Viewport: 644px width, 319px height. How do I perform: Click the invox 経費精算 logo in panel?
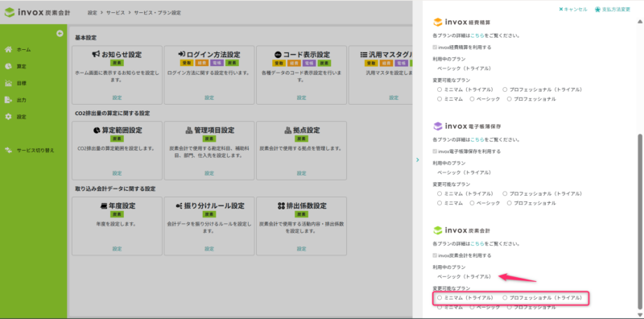pyautogui.click(x=461, y=23)
